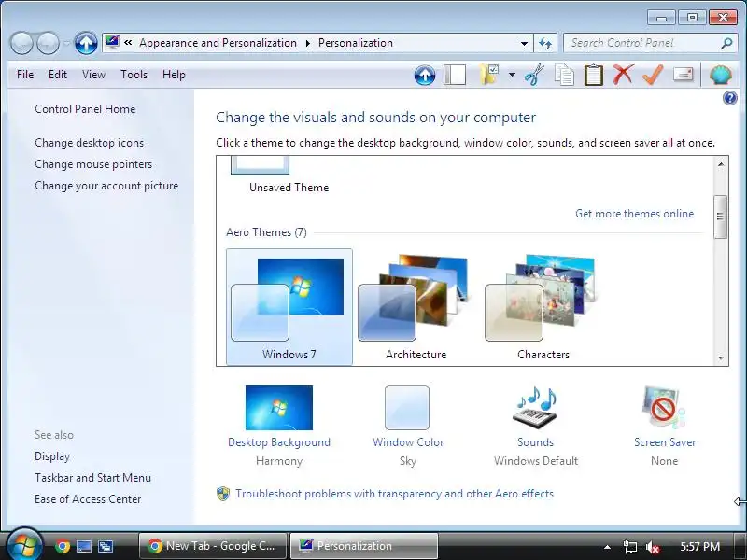Click the Up folder icon in toolbar
This screenshot has width=747, height=560.
[425, 76]
